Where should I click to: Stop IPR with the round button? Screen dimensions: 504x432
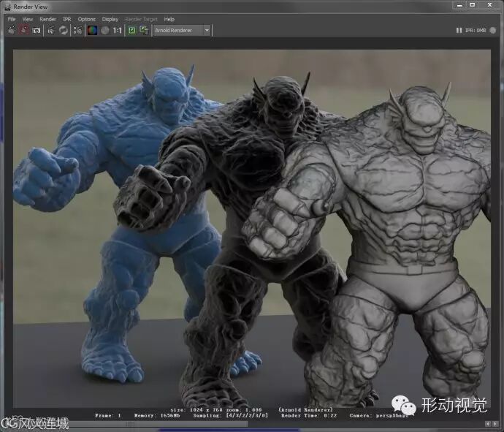[493, 30]
